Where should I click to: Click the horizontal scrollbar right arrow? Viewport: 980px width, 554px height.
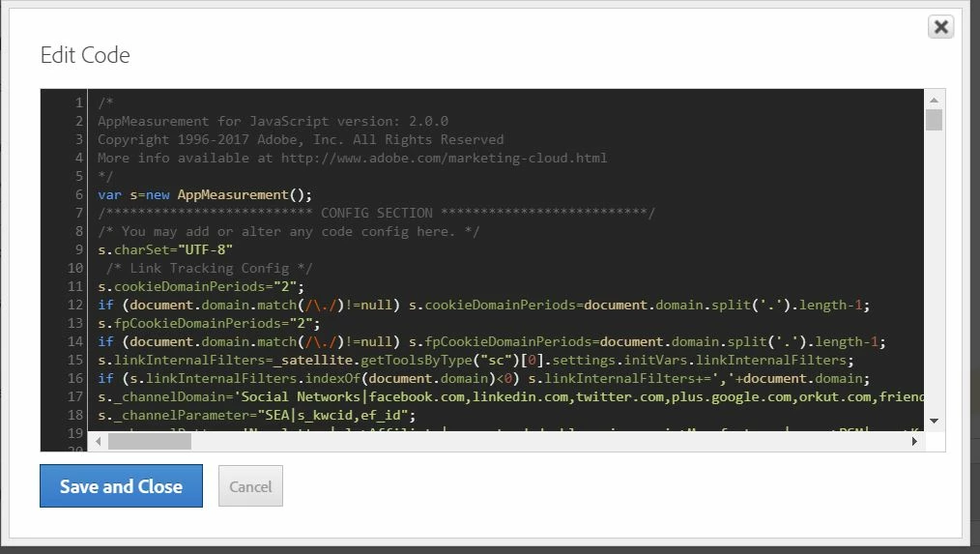click(914, 442)
